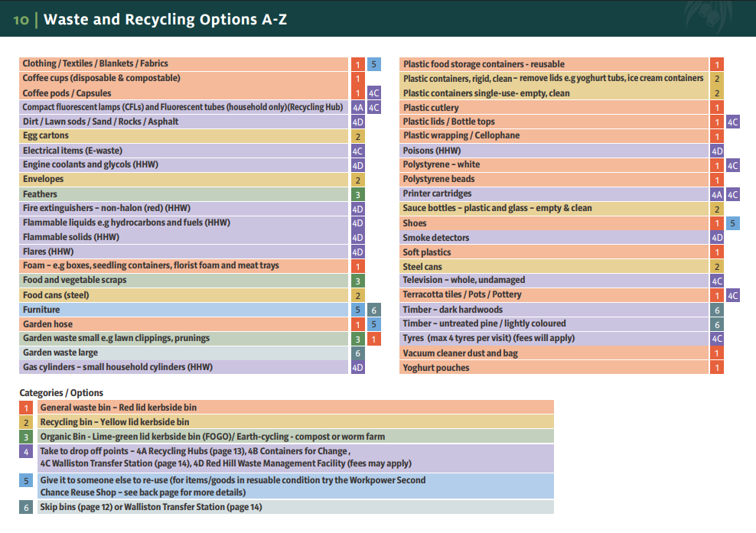The image size is (756, 533).
Task: Click legend 'Skip bins (page 12)' entry
Action: pyautogui.click(x=295, y=507)
